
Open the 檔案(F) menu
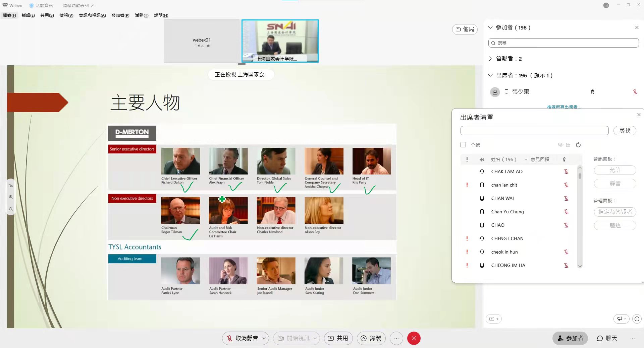(x=9, y=15)
